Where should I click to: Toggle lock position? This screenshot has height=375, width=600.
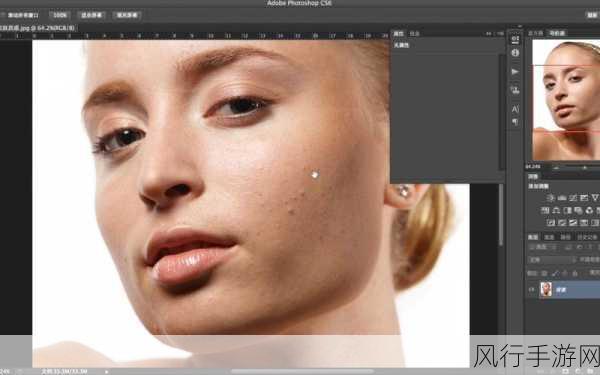564,273
